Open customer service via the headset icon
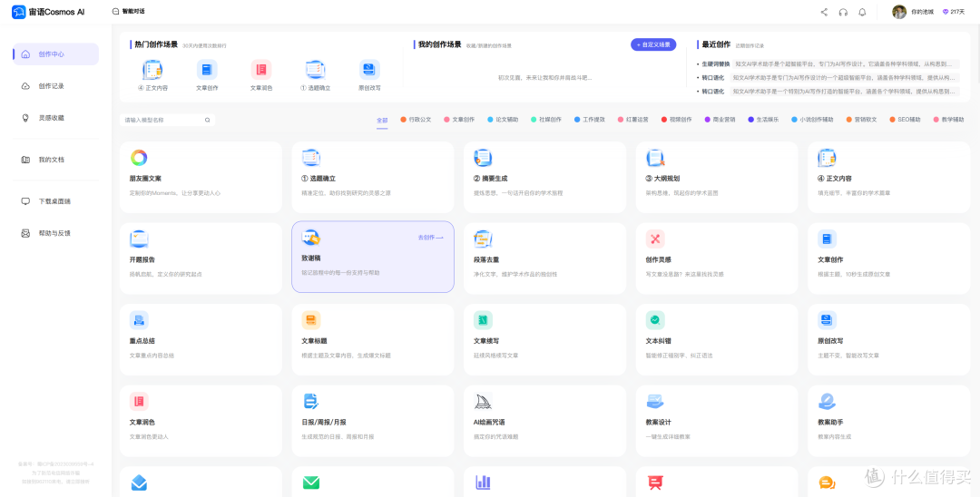The width and height of the screenshot is (980, 497). (843, 12)
